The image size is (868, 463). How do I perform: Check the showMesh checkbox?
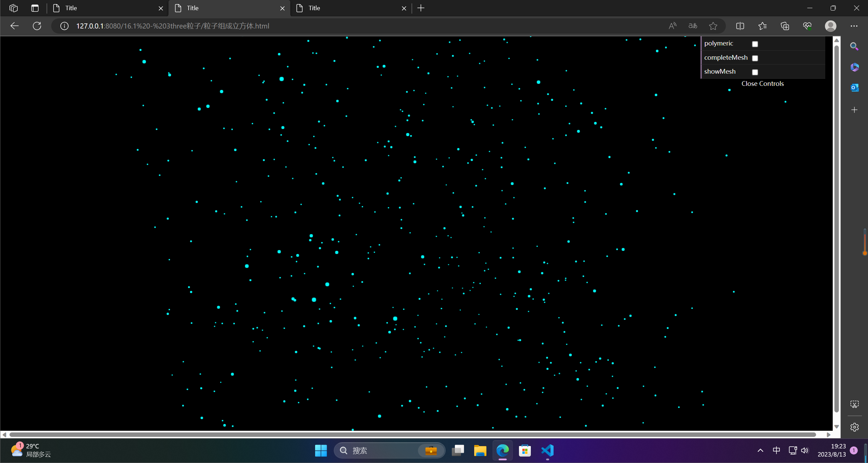tap(755, 72)
